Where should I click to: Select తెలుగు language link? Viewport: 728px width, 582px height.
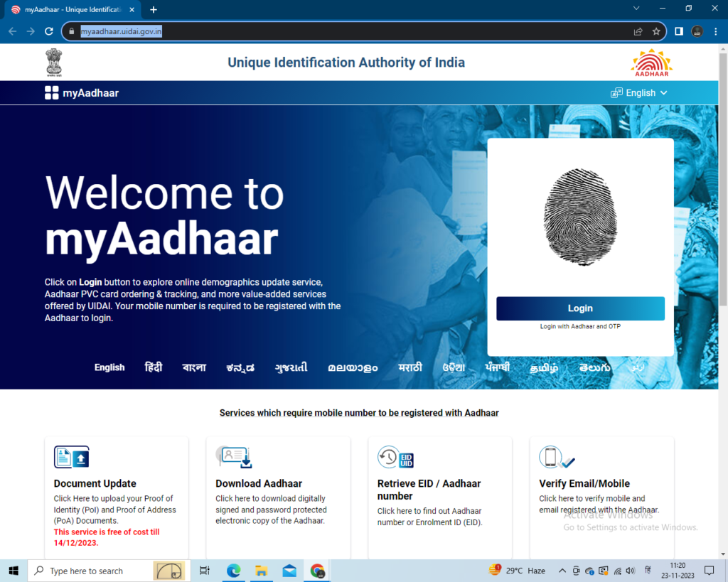(595, 367)
